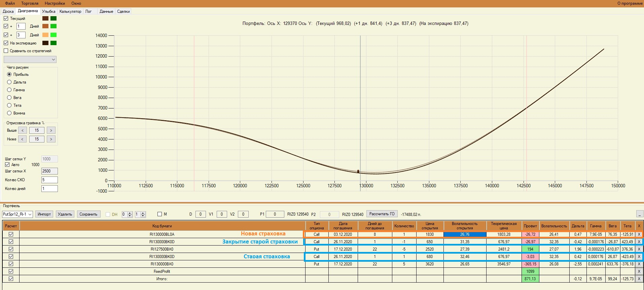Remove the RI130000BX0 put row via X
The image size is (644, 290).
coord(639,264)
